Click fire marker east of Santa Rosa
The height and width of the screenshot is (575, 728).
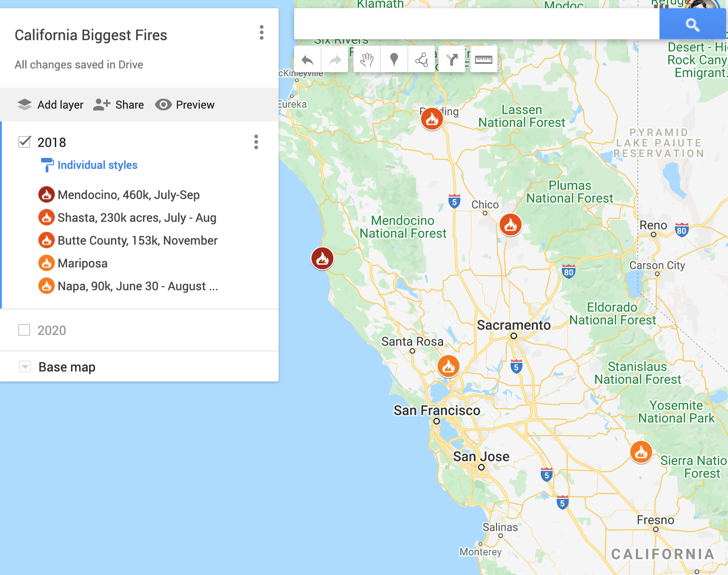pos(448,366)
